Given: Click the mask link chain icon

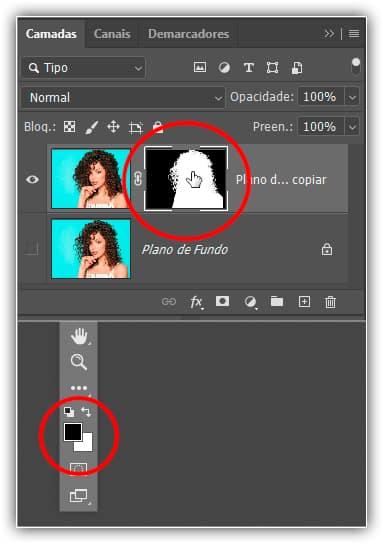Looking at the screenshot, I should 138,179.
